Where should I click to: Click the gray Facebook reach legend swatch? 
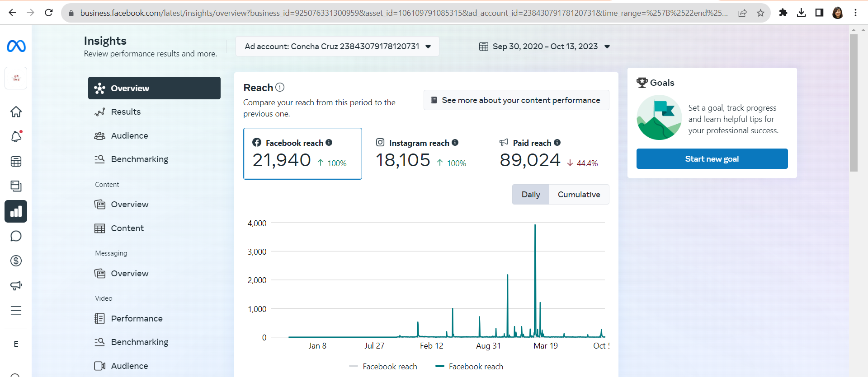(354, 366)
